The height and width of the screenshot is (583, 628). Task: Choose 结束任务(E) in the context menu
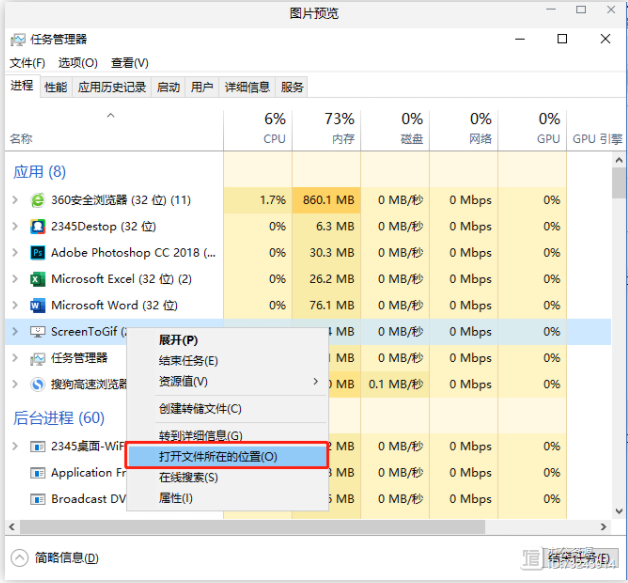coord(188,360)
